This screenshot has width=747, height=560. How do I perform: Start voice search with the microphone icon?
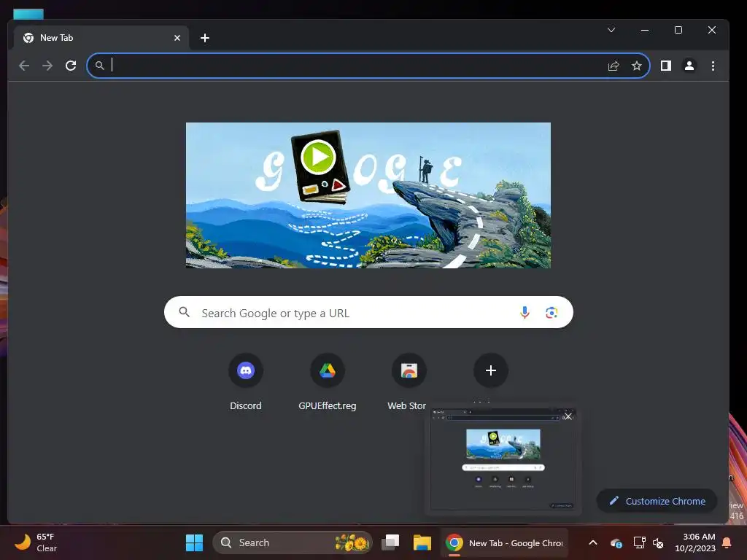[525, 312]
